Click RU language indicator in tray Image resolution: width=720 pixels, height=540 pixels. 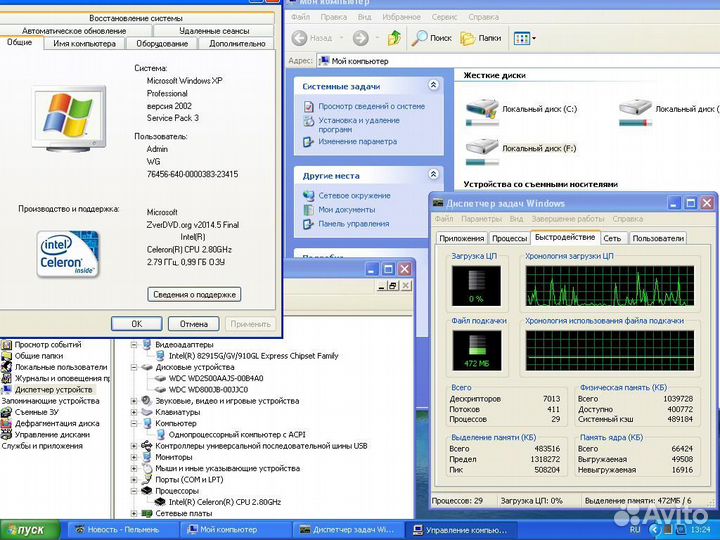pos(635,529)
